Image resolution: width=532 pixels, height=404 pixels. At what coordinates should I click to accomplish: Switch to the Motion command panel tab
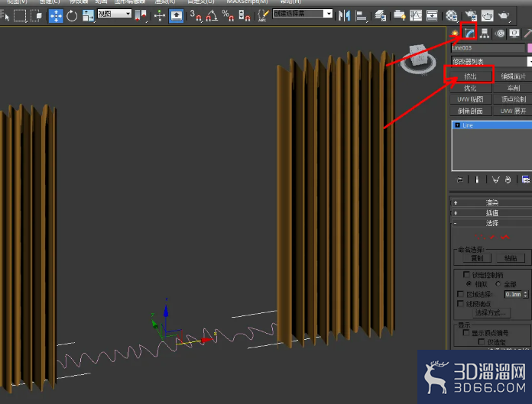pos(500,33)
